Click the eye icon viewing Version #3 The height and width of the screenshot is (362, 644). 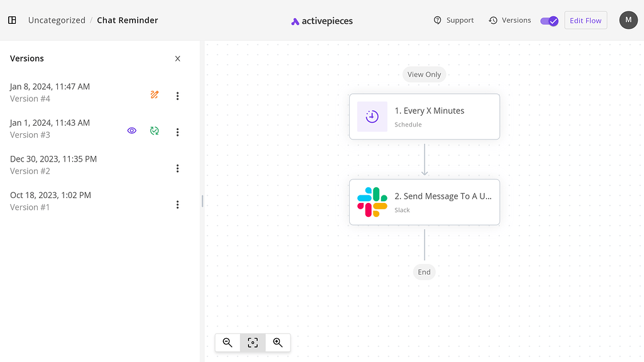click(131, 131)
